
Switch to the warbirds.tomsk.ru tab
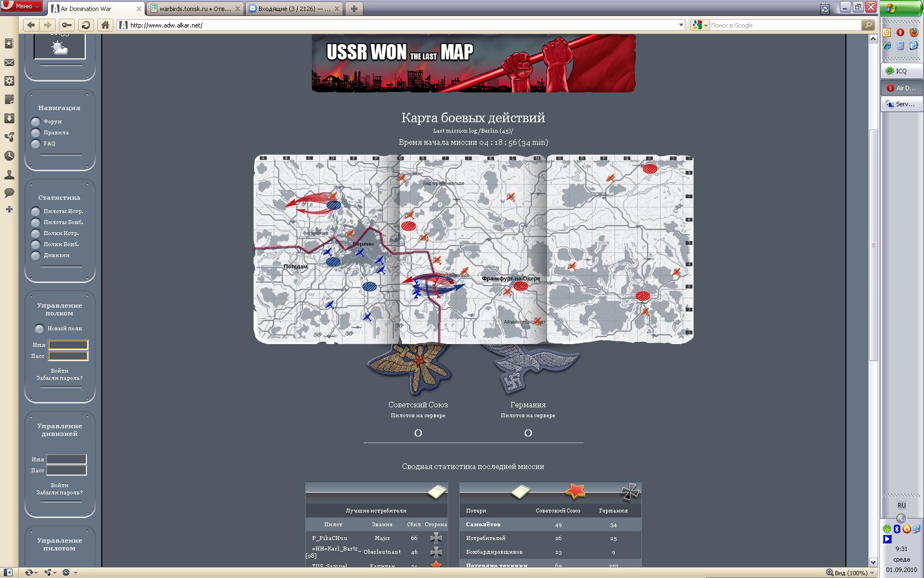(195, 9)
